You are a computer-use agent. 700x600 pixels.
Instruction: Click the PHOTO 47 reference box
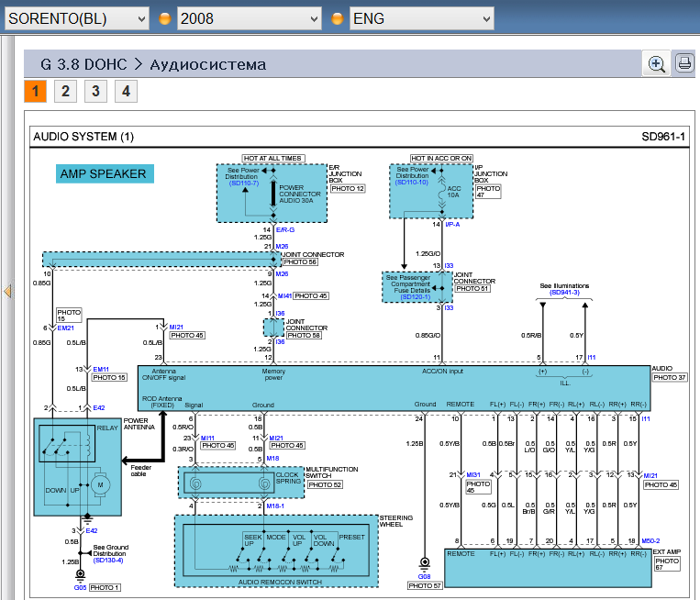pos(488,192)
